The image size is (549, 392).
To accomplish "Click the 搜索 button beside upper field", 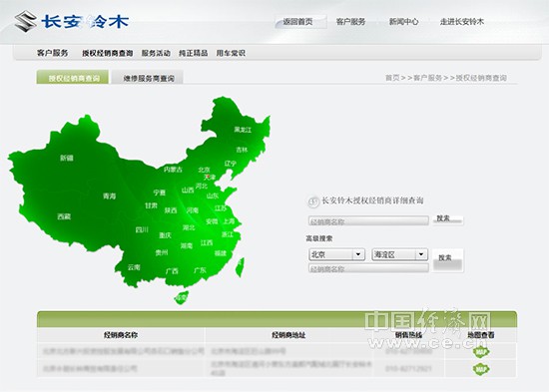I will [x=448, y=219].
